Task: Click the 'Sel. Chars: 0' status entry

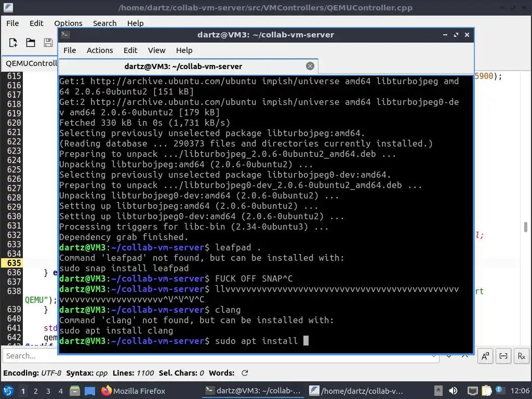Action: pos(181,373)
